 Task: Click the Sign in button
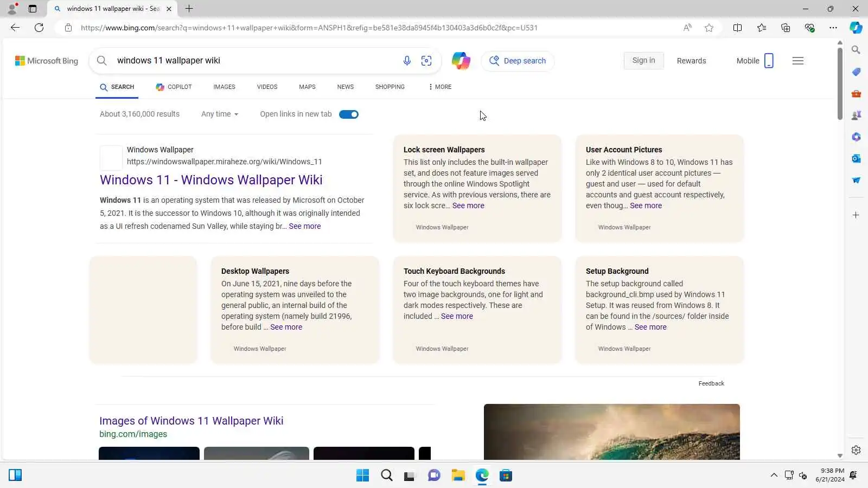(x=643, y=61)
